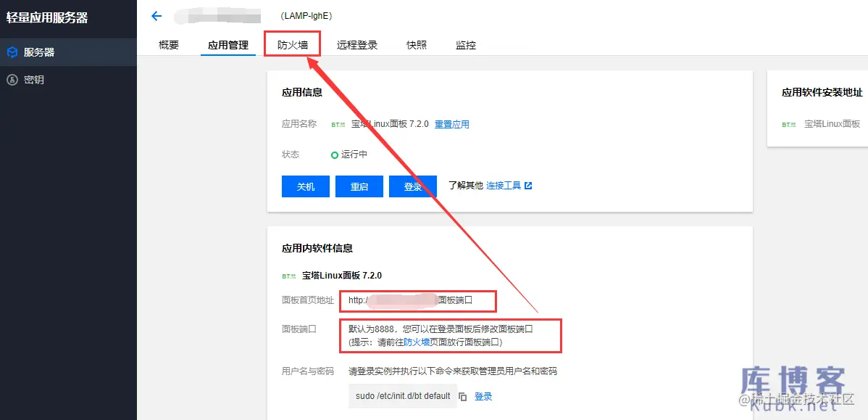The width and height of the screenshot is (868, 420).
Task: Click the 应用软件安装地址 heading
Action: coord(822,93)
